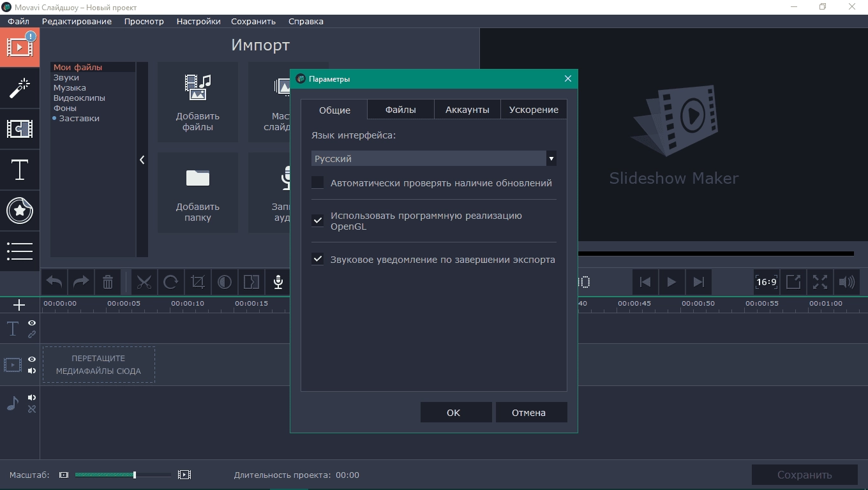The height and width of the screenshot is (490, 868).
Task: Switch to the Аккаунты tab
Action: 467,109
